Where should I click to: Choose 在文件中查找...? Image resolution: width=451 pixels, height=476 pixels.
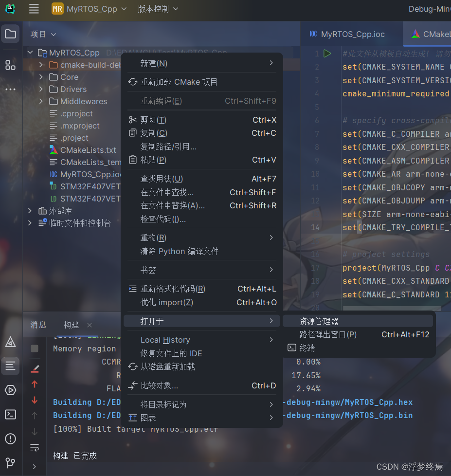pos(202,192)
